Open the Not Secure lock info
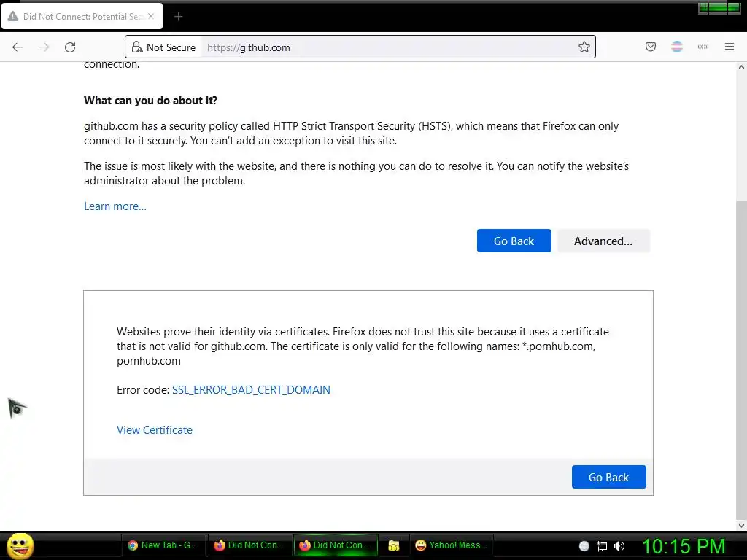This screenshot has width=747, height=560. pos(163,47)
